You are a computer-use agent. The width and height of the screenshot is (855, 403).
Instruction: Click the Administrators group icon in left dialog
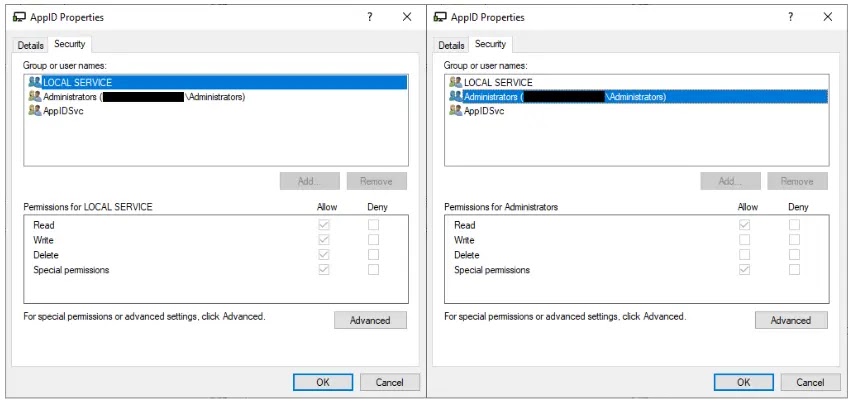[35, 97]
